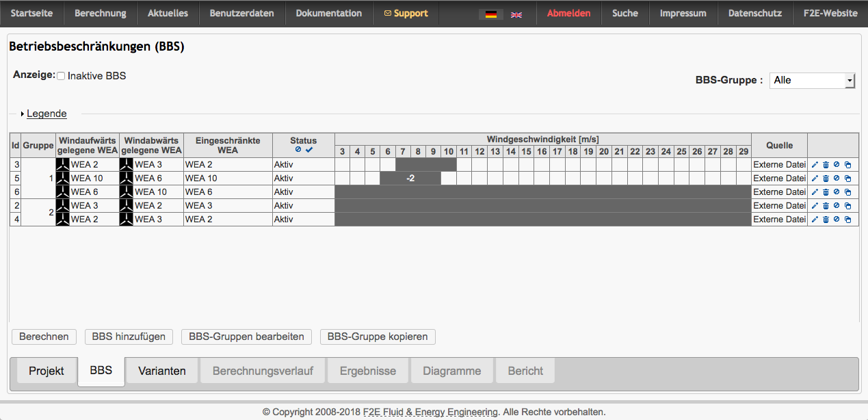Delete the BBS entry with Id 6

click(x=826, y=192)
